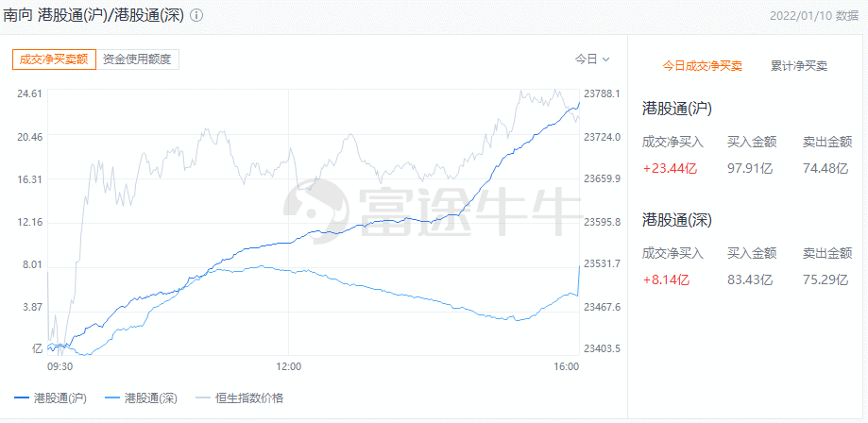Select the 今日成交净买卖 tab
Viewport: 868px width, 423px height.
[x=702, y=66]
